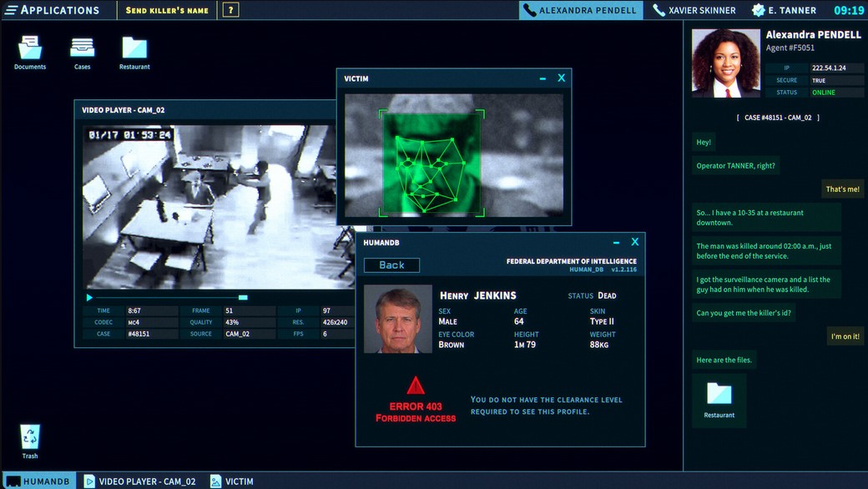Play the CAM_02 surveillance video
The height and width of the screenshot is (489, 868).
pyautogui.click(x=89, y=297)
